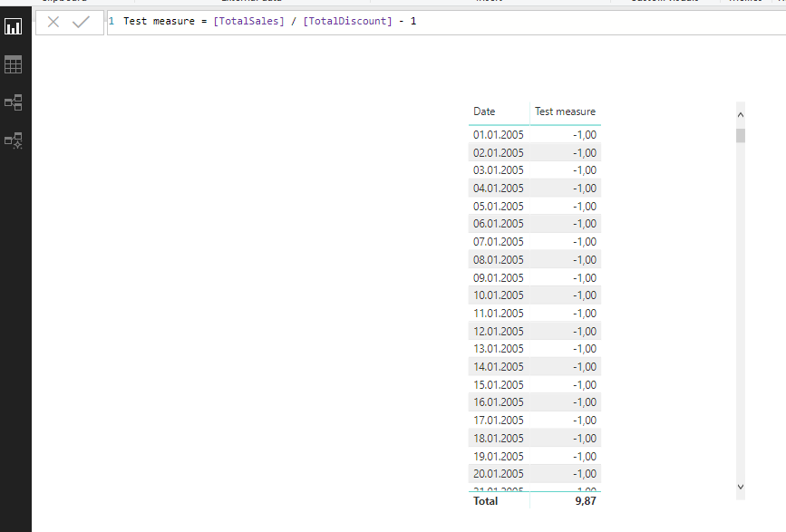Select the 14.01.2005 date cell

coord(499,367)
